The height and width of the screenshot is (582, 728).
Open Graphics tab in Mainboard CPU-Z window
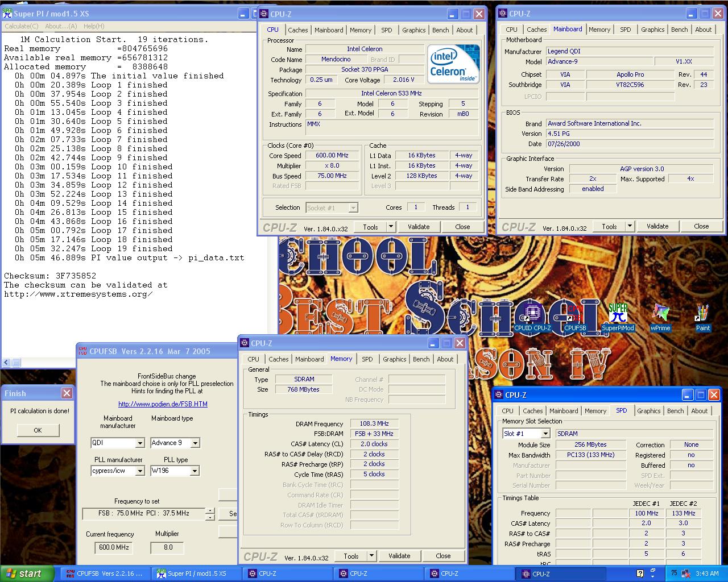click(x=652, y=30)
